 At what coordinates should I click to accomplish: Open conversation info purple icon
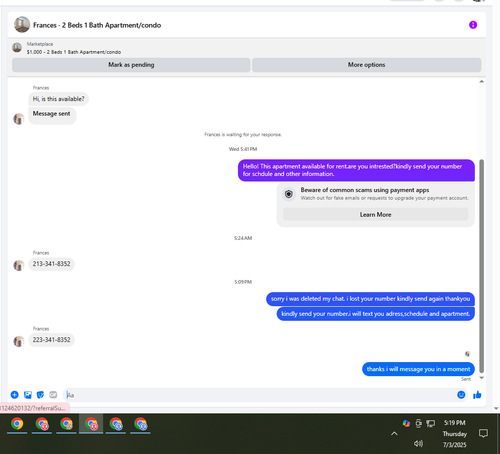[473, 25]
